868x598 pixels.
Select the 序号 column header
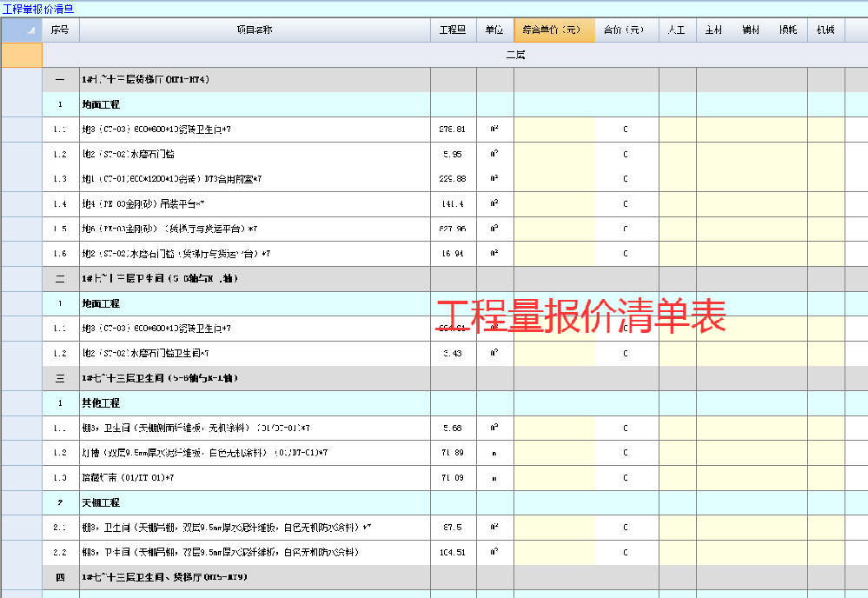pos(60,30)
